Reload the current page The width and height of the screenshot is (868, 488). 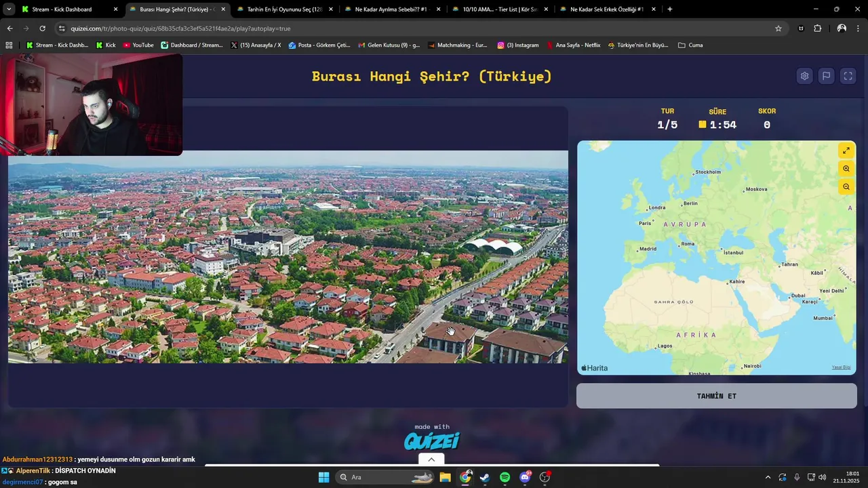tap(42, 28)
